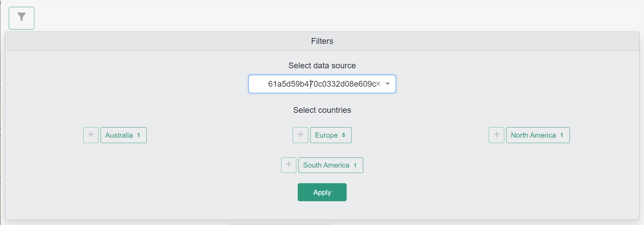
Task: Expand North America with its plus icon
Action: (496, 135)
